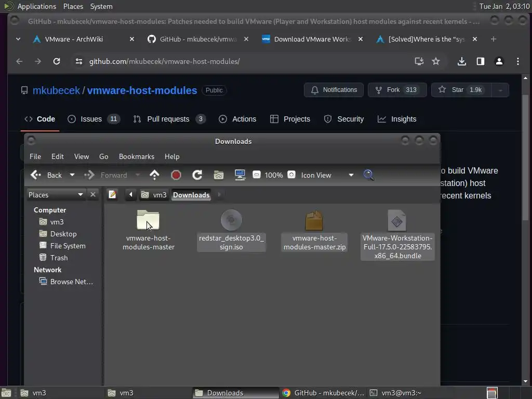
Task: Reload the GitHub page
Action: (x=57, y=61)
